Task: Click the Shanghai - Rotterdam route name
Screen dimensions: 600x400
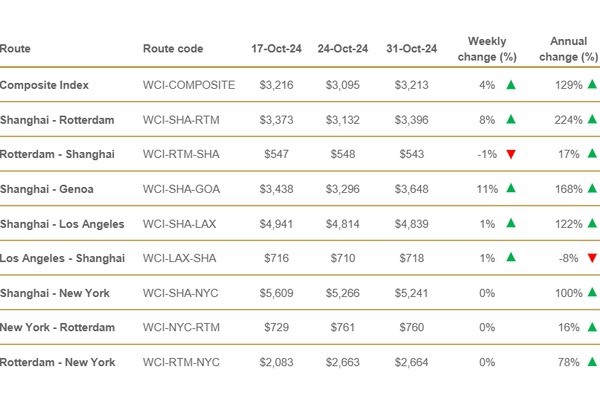Action: coord(57,120)
